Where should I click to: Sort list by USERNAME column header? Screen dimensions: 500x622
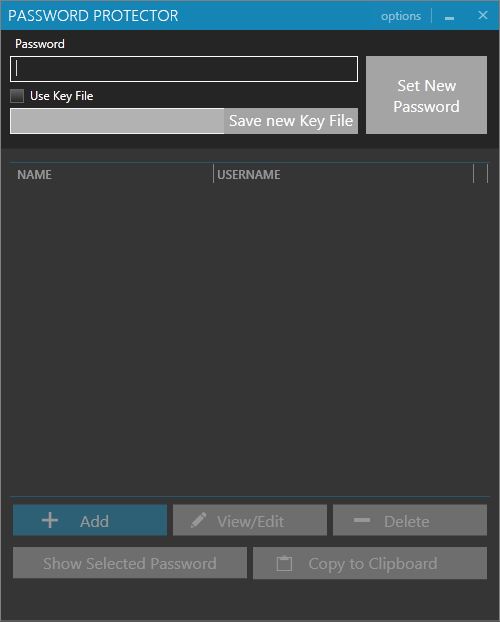pos(249,175)
